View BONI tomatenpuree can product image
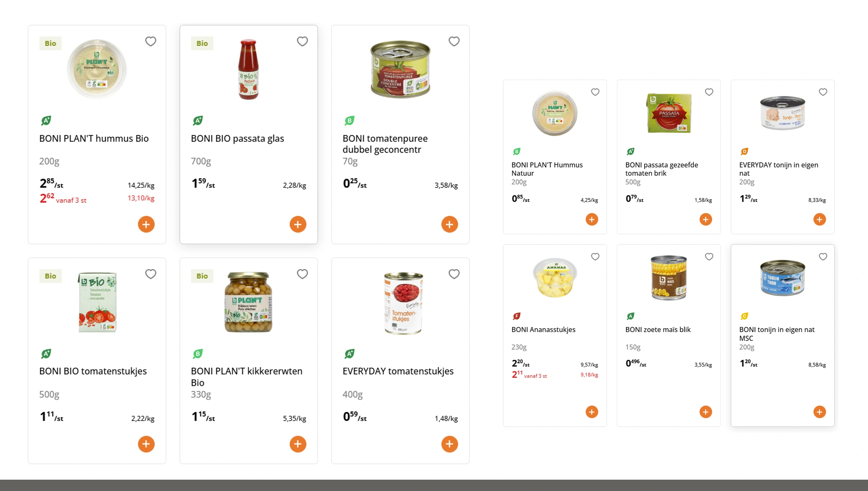868x491 pixels. 400,69
